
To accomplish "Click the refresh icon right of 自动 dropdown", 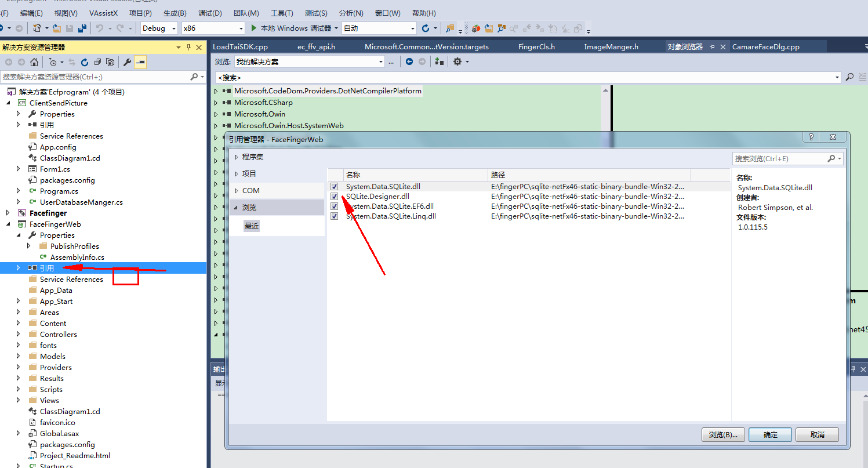I will (x=426, y=28).
